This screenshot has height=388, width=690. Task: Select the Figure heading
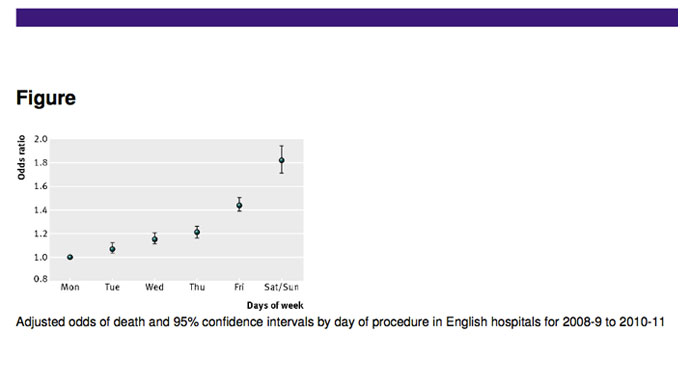[x=46, y=98]
